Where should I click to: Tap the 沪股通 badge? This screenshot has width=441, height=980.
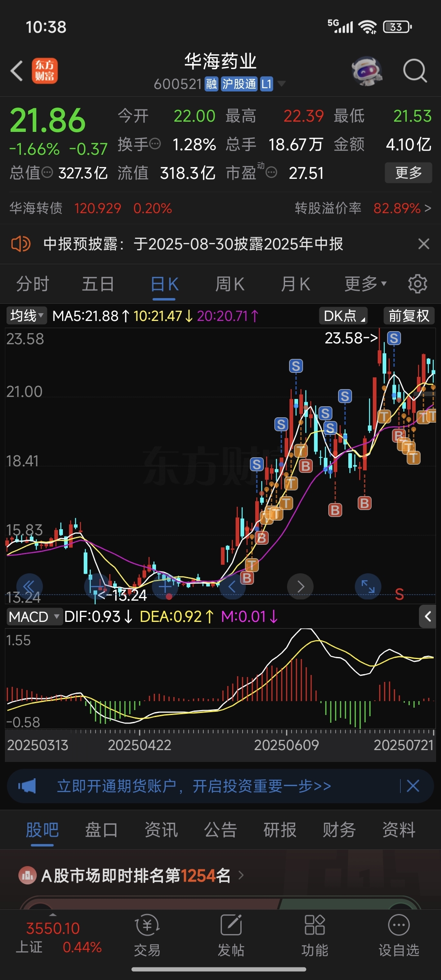click(239, 84)
